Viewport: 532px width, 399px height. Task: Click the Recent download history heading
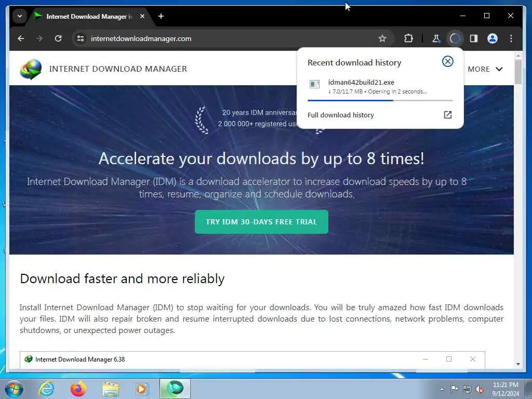coord(354,63)
